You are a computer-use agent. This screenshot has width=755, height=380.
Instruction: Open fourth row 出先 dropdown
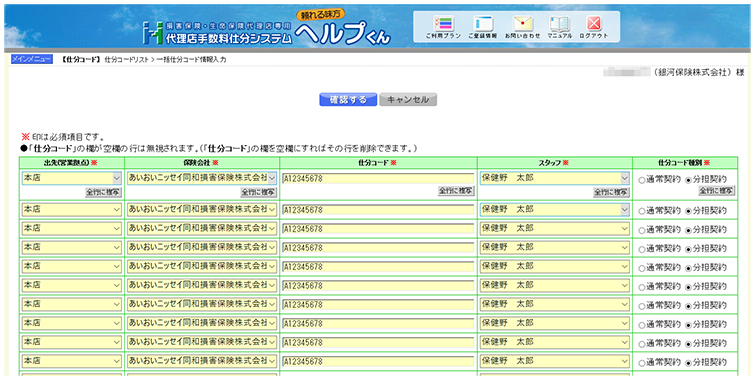pyautogui.click(x=72, y=247)
